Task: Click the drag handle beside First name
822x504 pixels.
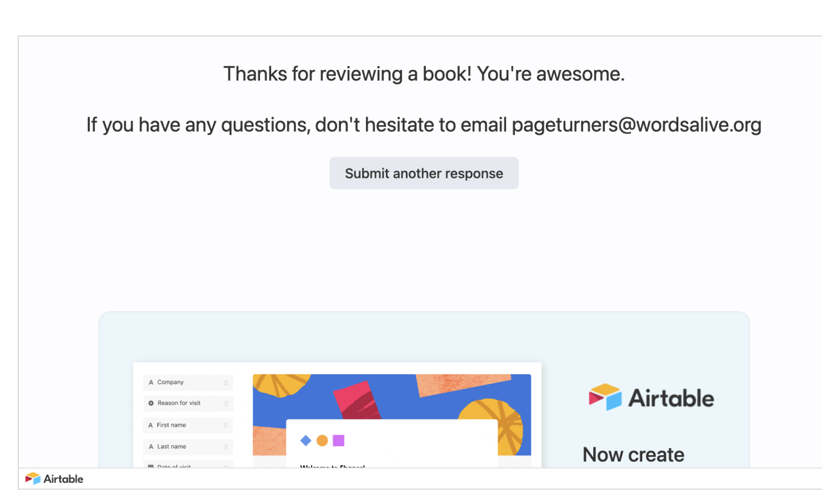Action: 226,425
